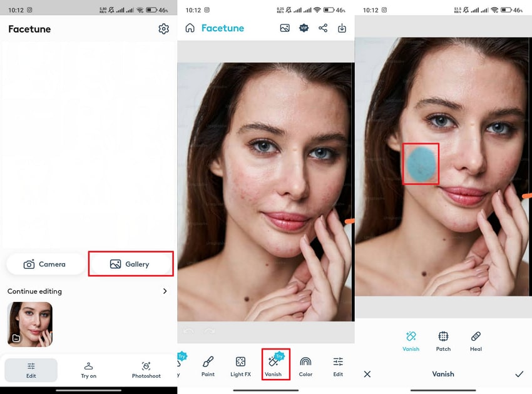532x394 pixels.
Task: Cancel Vanish with the X button
Action: coord(367,374)
